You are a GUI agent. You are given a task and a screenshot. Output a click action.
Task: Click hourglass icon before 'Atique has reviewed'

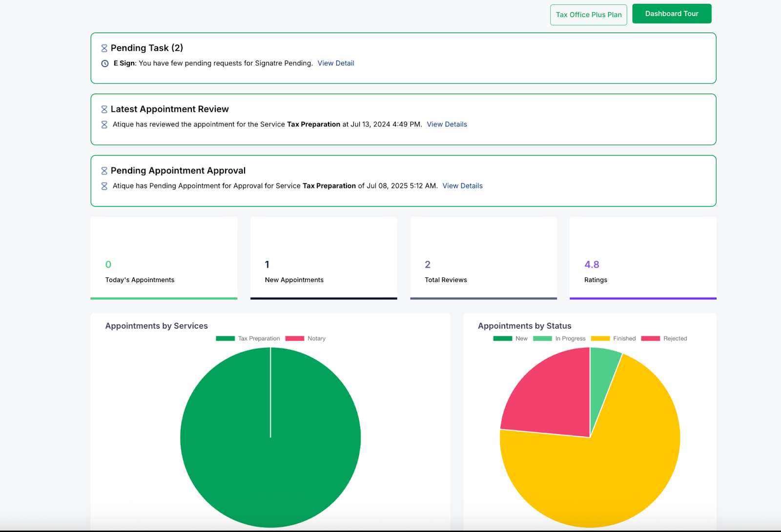104,124
